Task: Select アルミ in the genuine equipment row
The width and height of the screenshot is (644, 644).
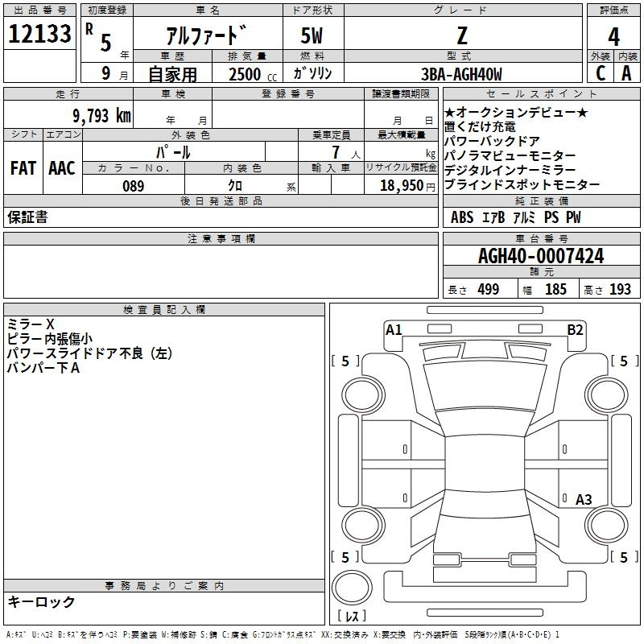Action: pos(525,217)
